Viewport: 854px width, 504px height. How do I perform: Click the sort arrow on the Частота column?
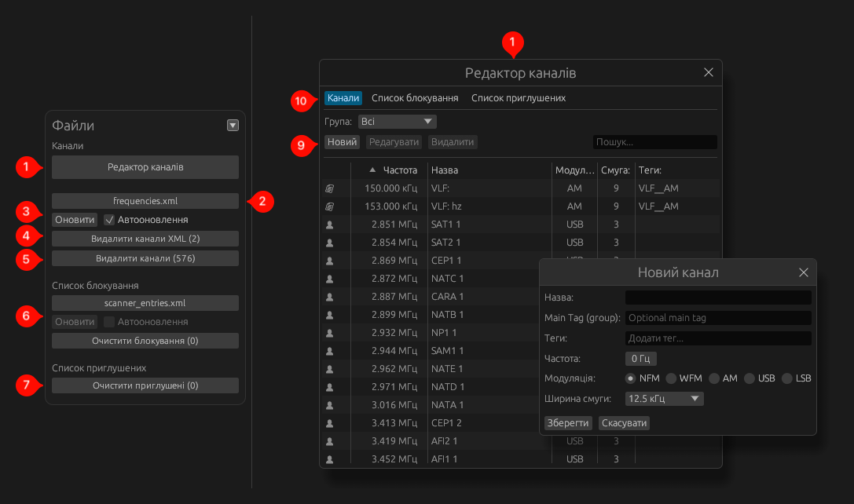click(x=372, y=170)
